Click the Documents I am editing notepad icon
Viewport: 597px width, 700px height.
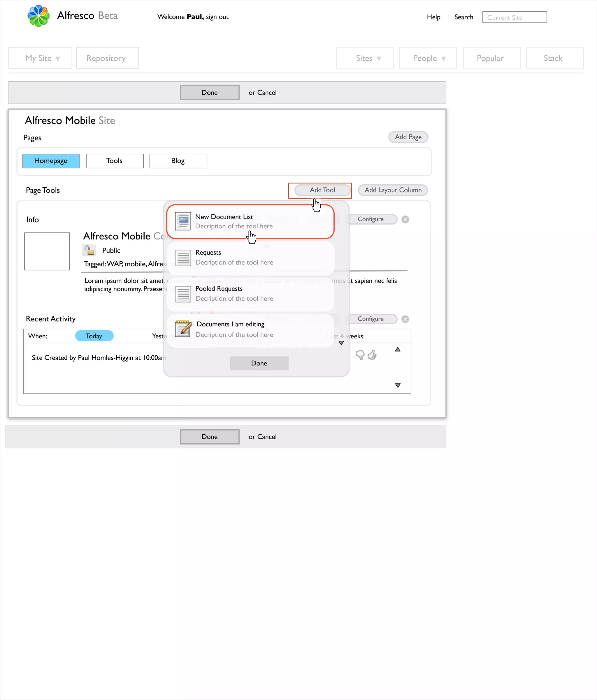click(x=183, y=328)
